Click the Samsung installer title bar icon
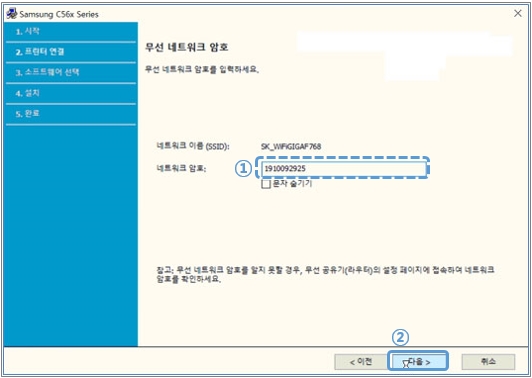532x378 pixels. 12,14
